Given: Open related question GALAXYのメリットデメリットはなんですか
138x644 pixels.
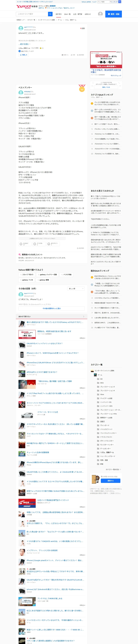Looking at the screenshot, I should [45, 343].
